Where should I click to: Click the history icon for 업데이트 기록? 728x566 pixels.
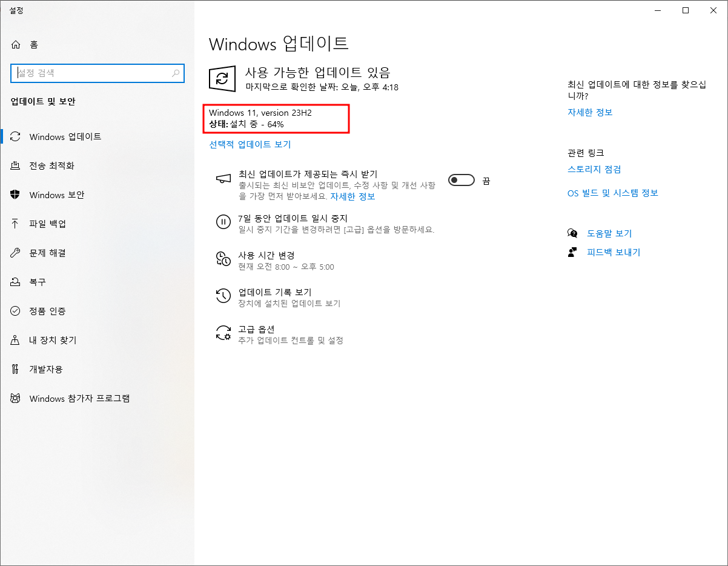(223, 296)
